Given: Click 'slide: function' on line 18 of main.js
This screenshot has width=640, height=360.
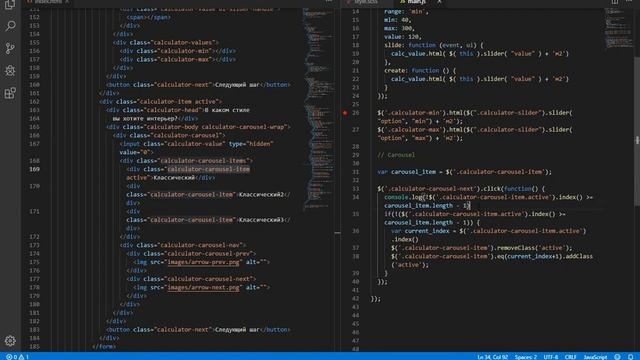Looking at the screenshot, I should pos(410,45).
